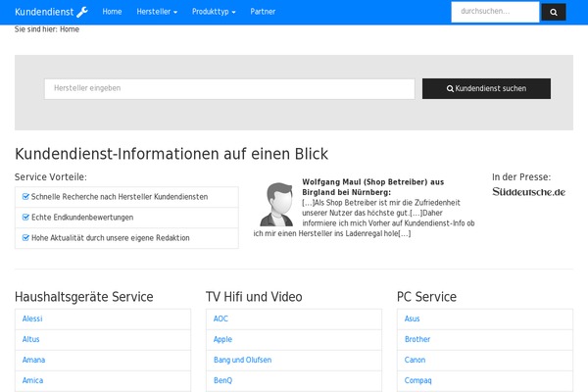This screenshot has width=588, height=392.
Task: Open the BenQ link
Action: click(x=222, y=380)
